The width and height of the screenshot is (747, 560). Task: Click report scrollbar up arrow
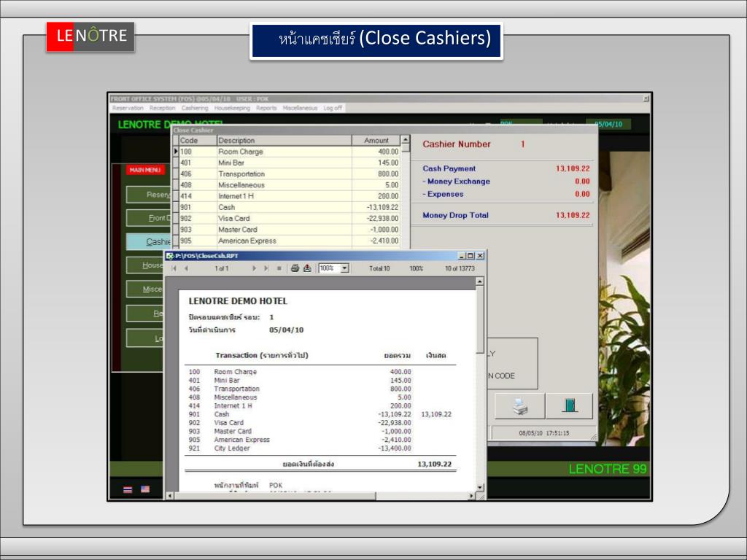(x=480, y=281)
